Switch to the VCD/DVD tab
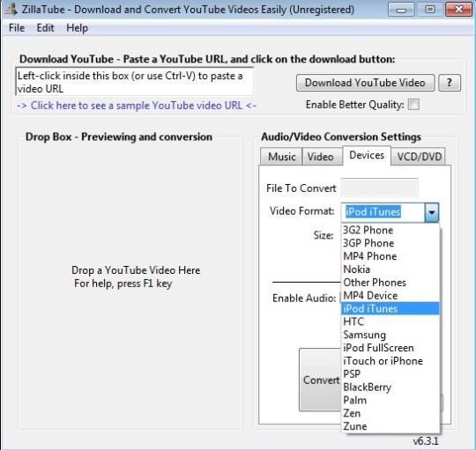This screenshot has height=450, width=476. pyautogui.click(x=419, y=157)
